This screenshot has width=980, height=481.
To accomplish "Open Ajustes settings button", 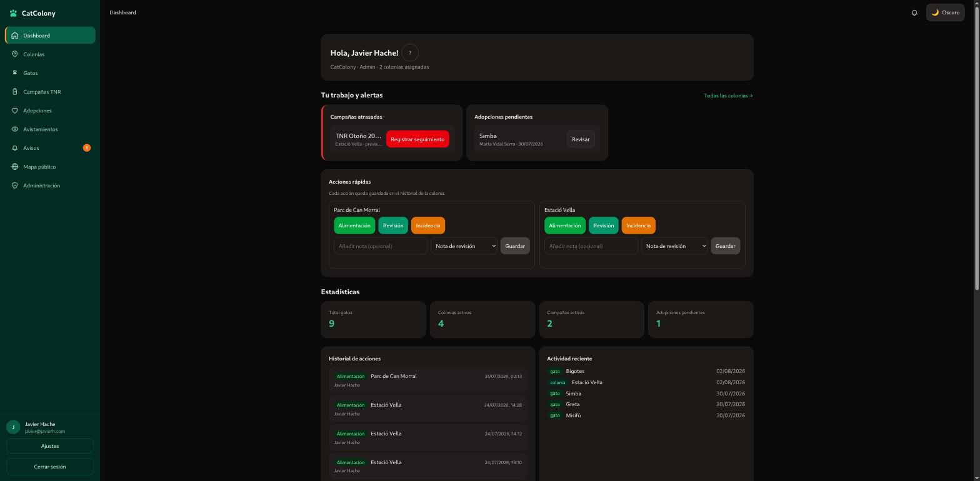I will pyautogui.click(x=50, y=446).
